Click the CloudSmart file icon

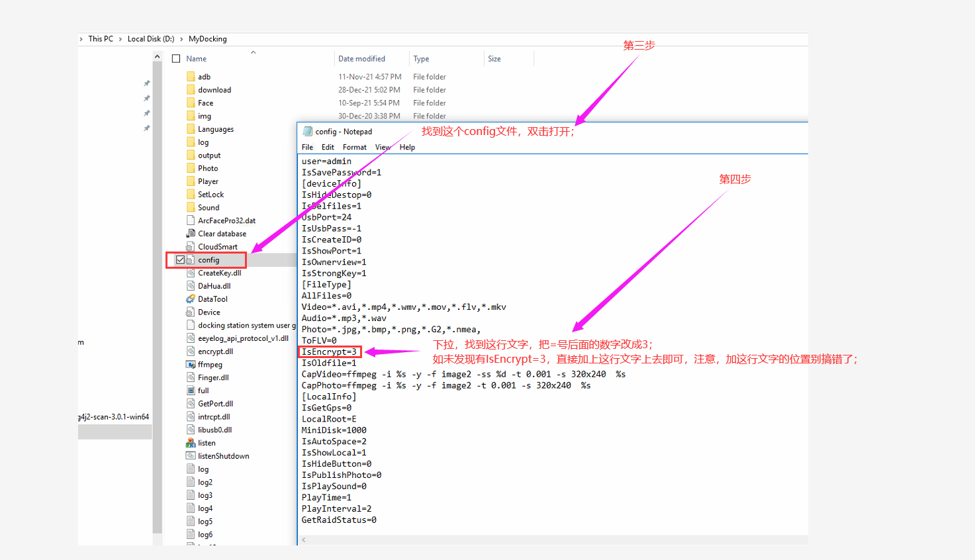coord(191,247)
